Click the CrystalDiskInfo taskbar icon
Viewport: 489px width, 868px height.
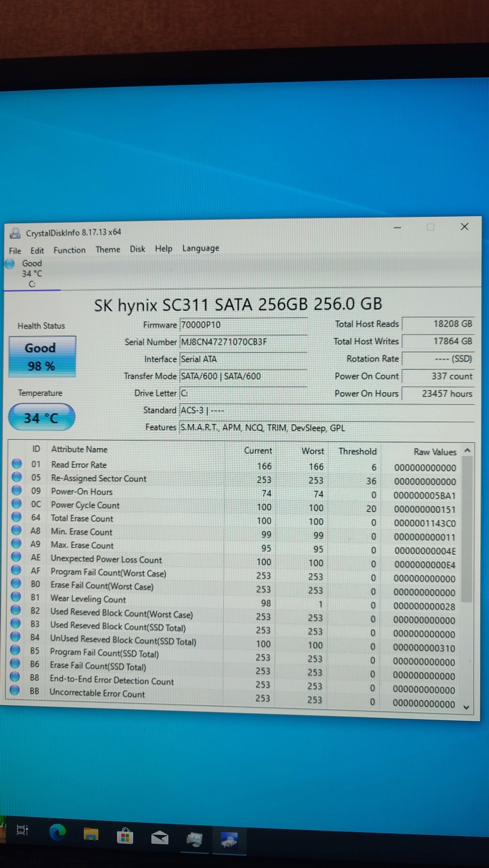tap(229, 840)
